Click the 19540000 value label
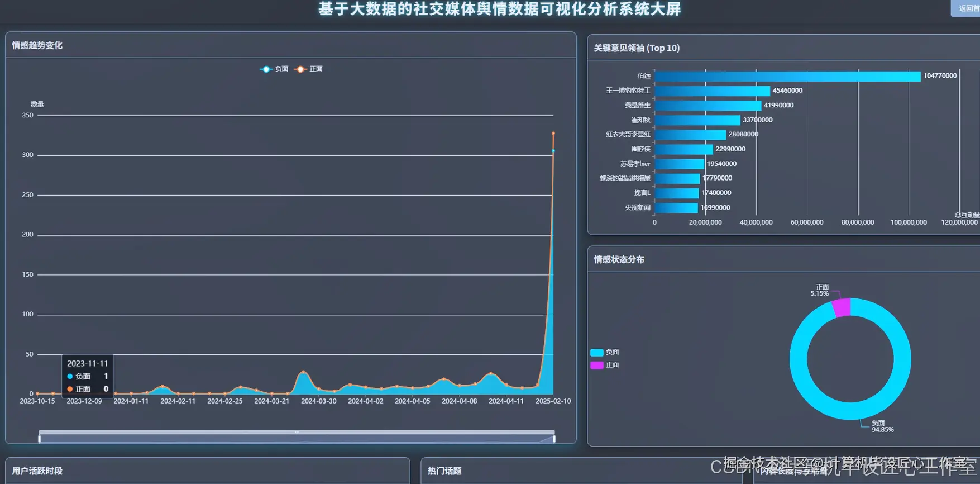980x484 pixels. [x=721, y=164]
